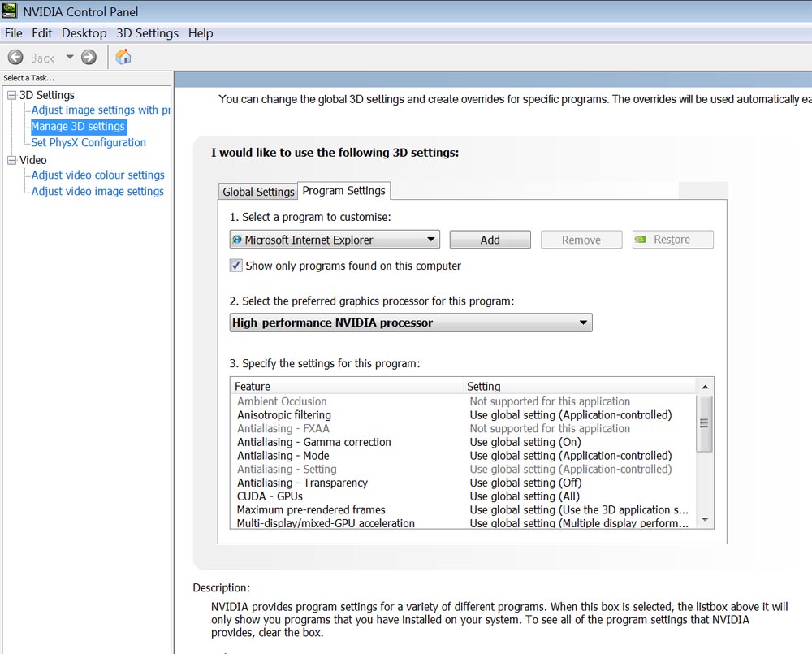Click the '3D Settings' tree label
Viewport: 812px width, 654px height.
click(47, 95)
